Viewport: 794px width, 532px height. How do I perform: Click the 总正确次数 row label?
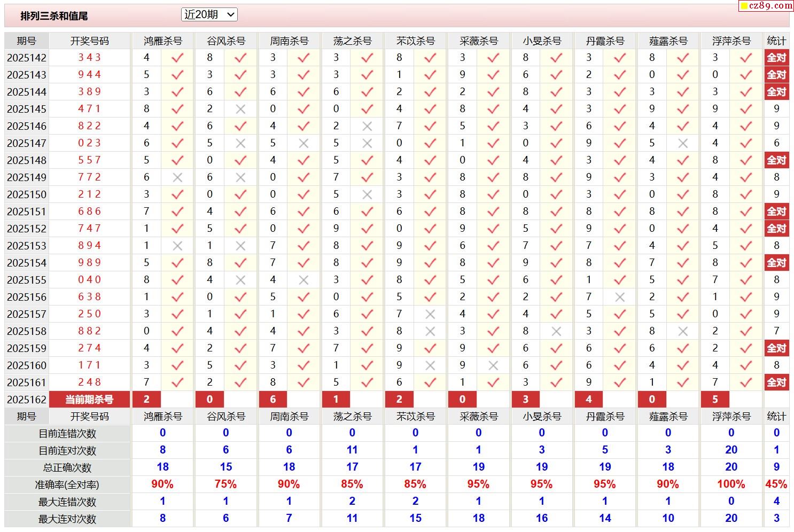67,468
